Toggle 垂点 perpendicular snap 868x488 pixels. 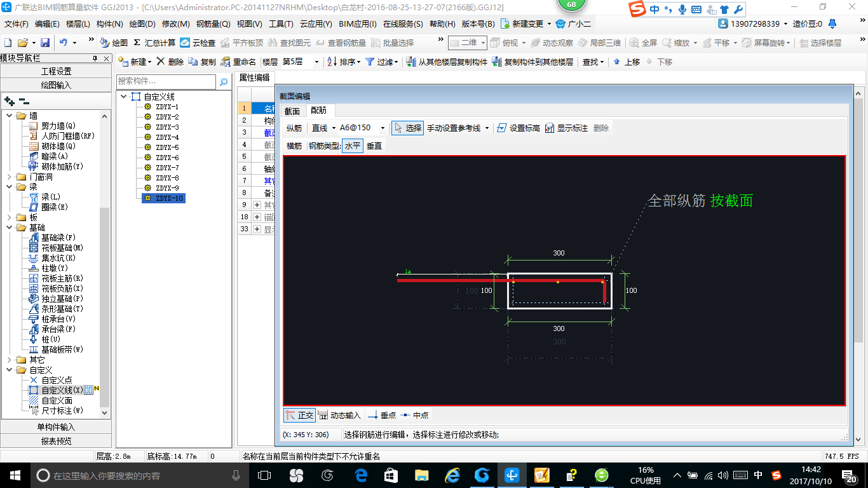tap(382, 415)
